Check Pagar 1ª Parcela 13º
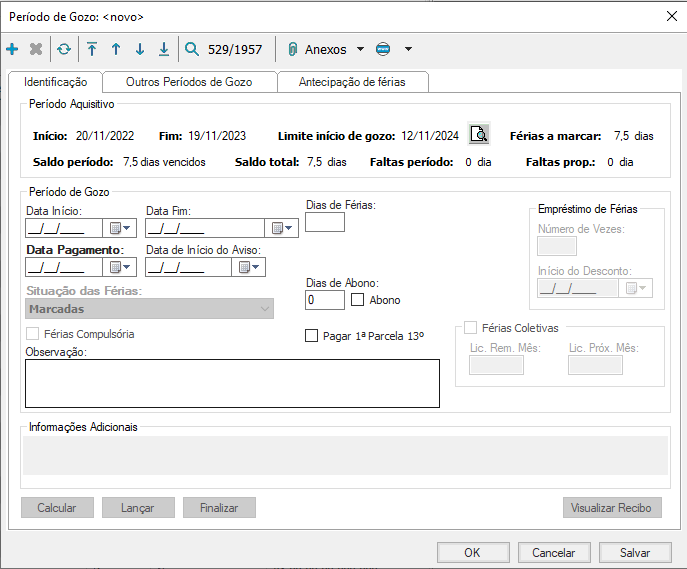Screen dimensions: 687x569 tap(311, 336)
